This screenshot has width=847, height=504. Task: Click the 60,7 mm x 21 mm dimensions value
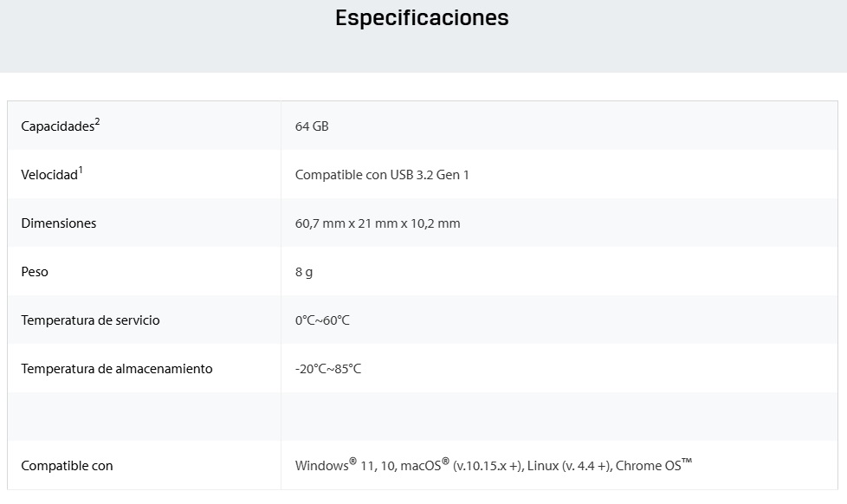(378, 223)
